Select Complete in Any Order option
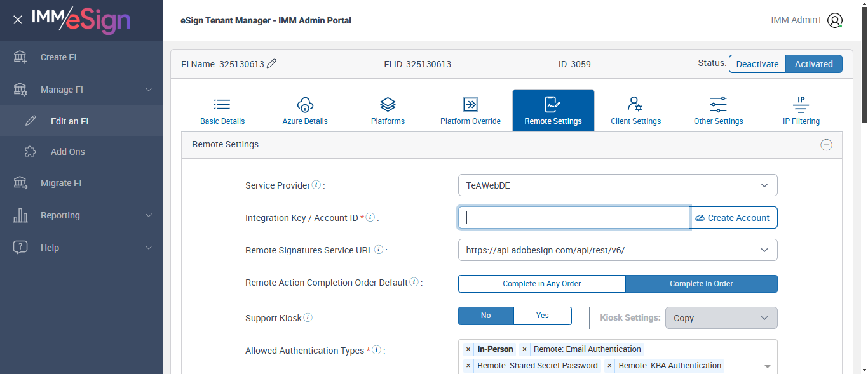 [x=541, y=284]
